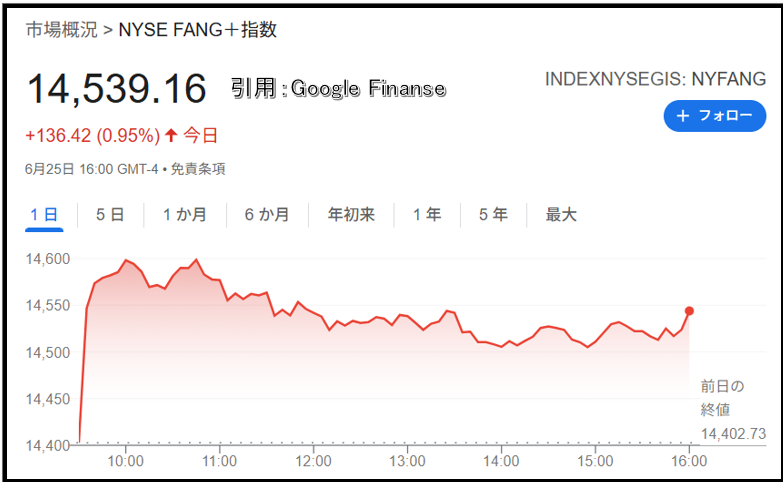Click the 16:00 time axis label
Viewport: 783px width, 482px height.
[x=689, y=461]
